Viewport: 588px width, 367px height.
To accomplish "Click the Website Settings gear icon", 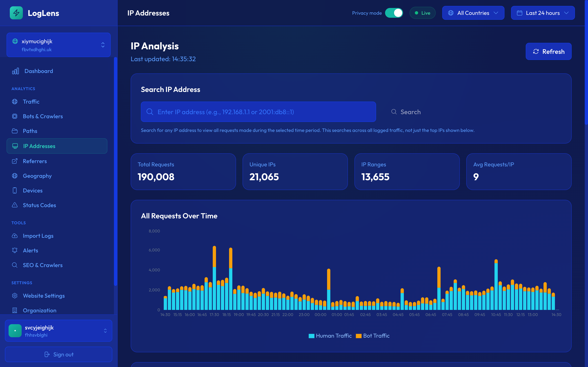I will pos(14,296).
